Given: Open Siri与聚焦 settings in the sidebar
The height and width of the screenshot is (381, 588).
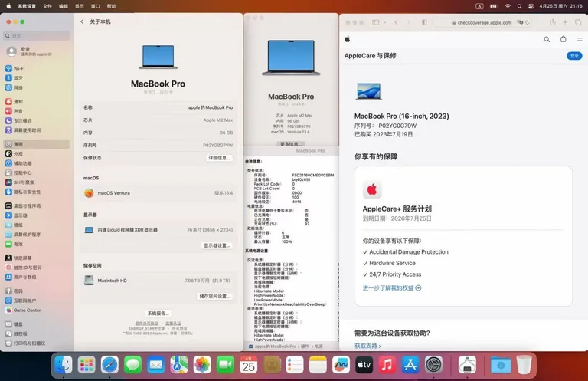Looking at the screenshot, I should point(22,182).
